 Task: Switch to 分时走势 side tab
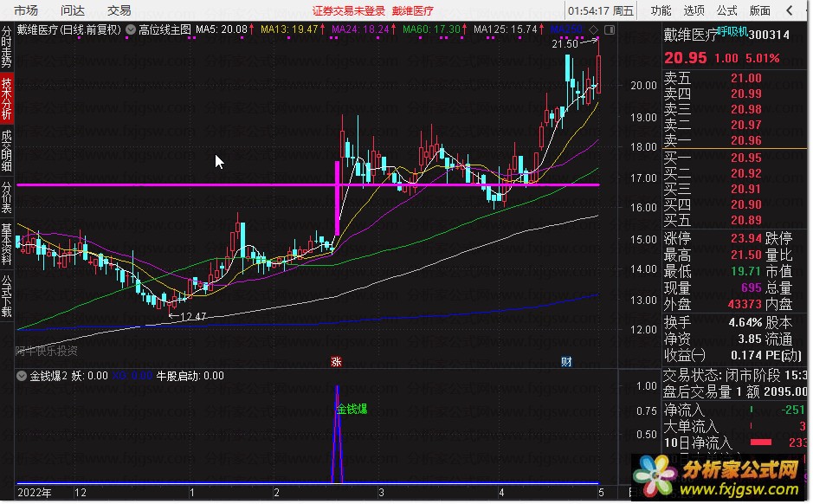pos(6,47)
